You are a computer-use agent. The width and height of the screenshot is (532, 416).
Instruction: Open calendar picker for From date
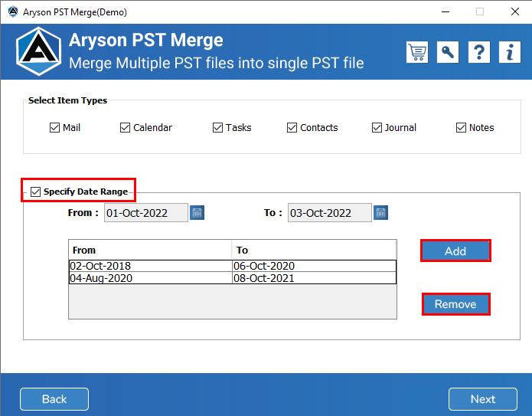click(197, 213)
